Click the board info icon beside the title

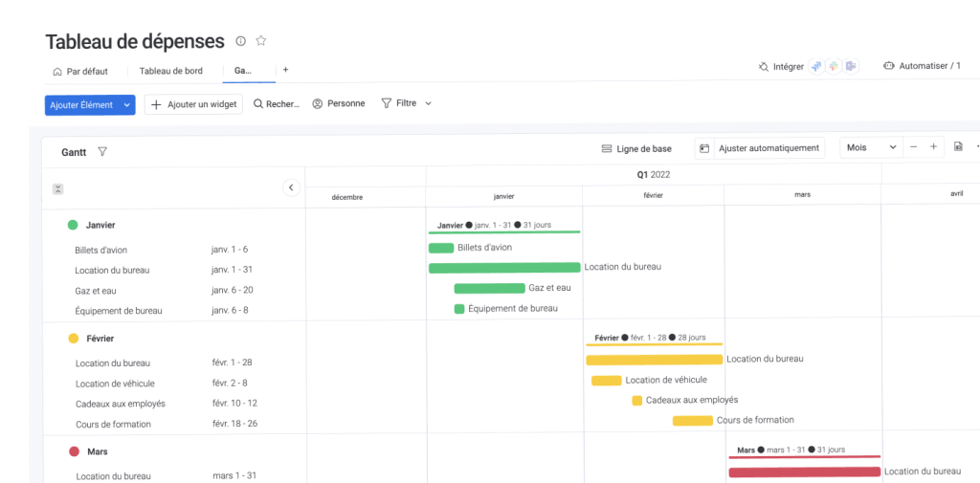click(x=240, y=40)
